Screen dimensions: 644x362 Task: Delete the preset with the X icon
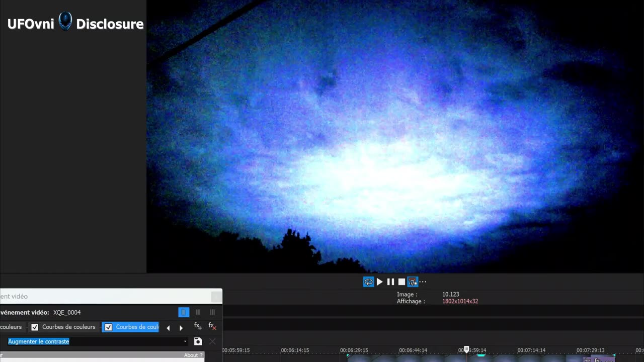click(212, 341)
